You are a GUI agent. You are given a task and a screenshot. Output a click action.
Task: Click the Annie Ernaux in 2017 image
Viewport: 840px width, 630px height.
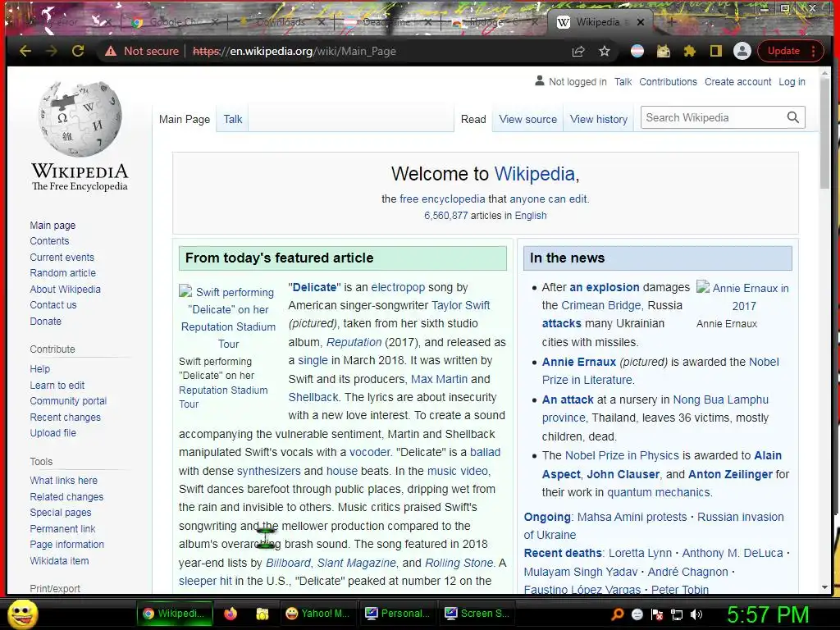click(743, 296)
